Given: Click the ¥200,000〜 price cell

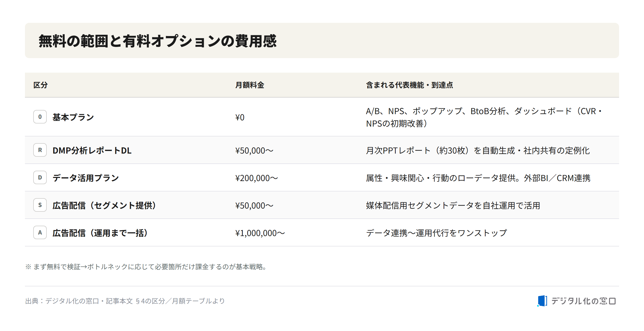Looking at the screenshot, I should click(257, 178).
